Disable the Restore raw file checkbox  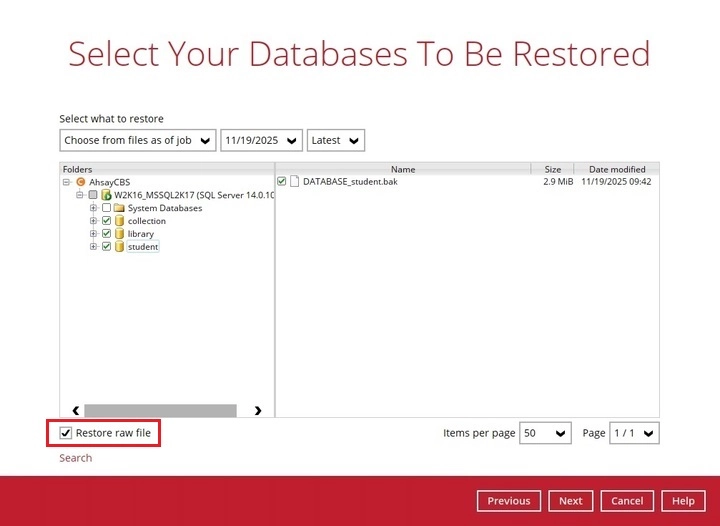66,433
